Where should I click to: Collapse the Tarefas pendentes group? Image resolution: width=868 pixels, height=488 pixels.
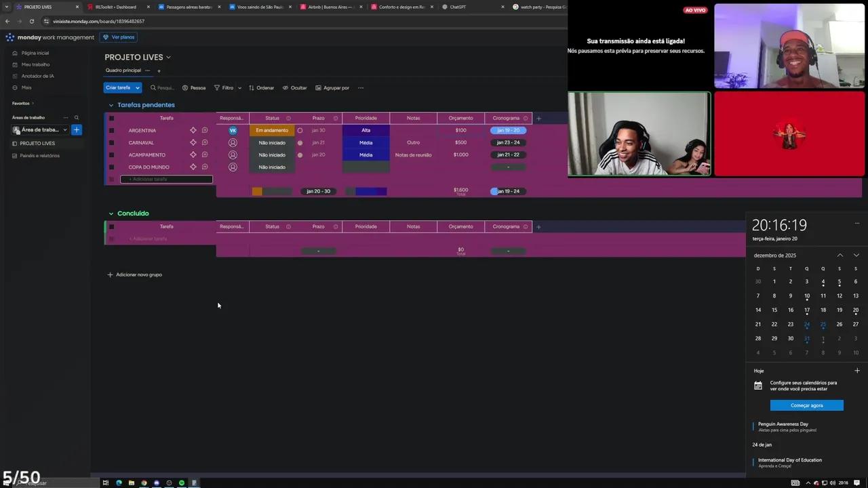(111, 105)
